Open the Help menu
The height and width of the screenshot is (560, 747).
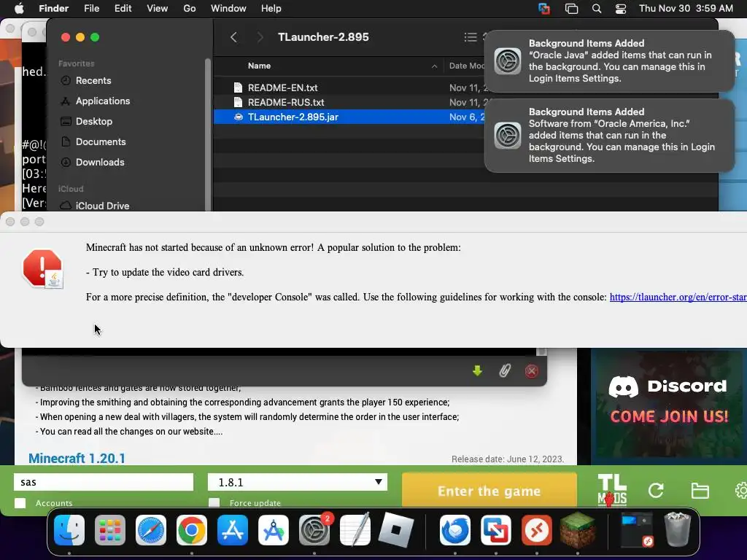[271, 9]
